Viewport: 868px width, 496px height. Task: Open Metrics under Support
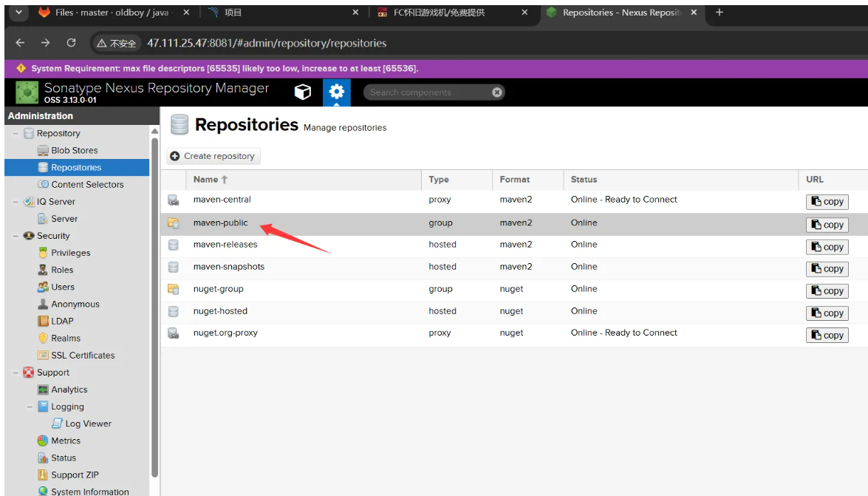tap(65, 441)
